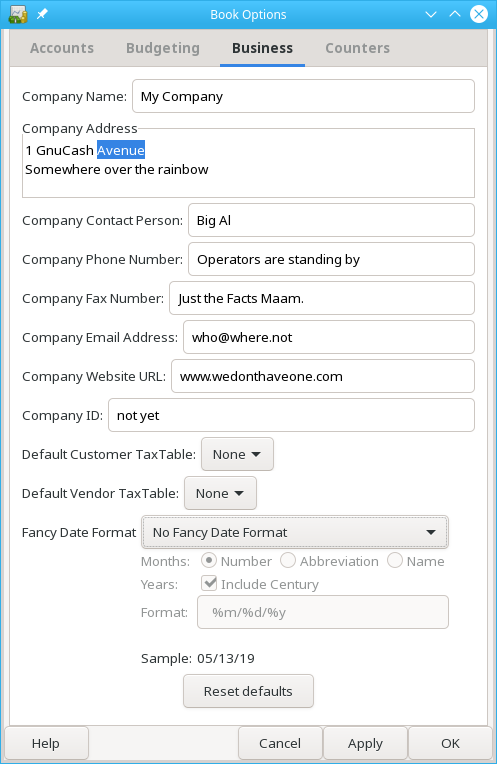The width and height of the screenshot is (497, 764).
Task: Focus the Company Phone Number field
Action: click(x=331, y=259)
